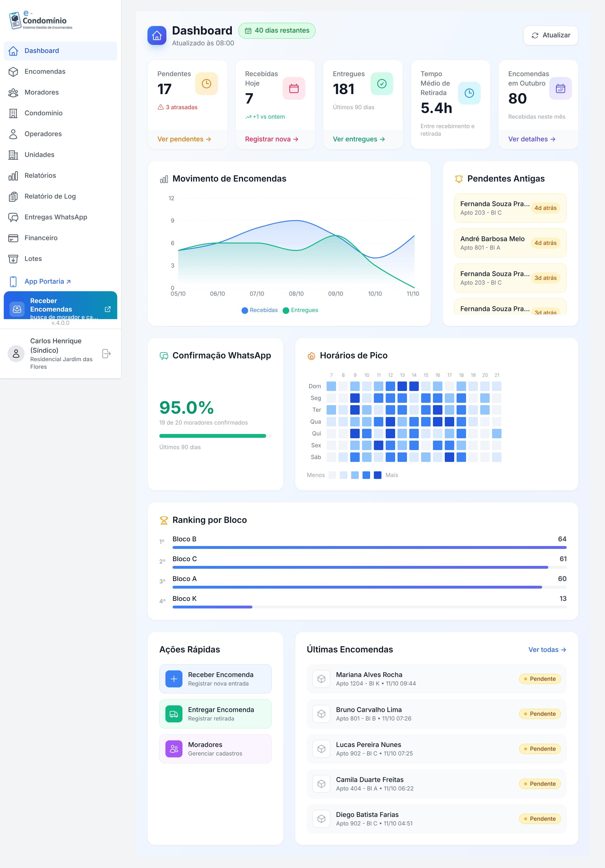This screenshot has width=605, height=868.
Task: Toggle Entregues series in chart legend
Action: coord(300,310)
